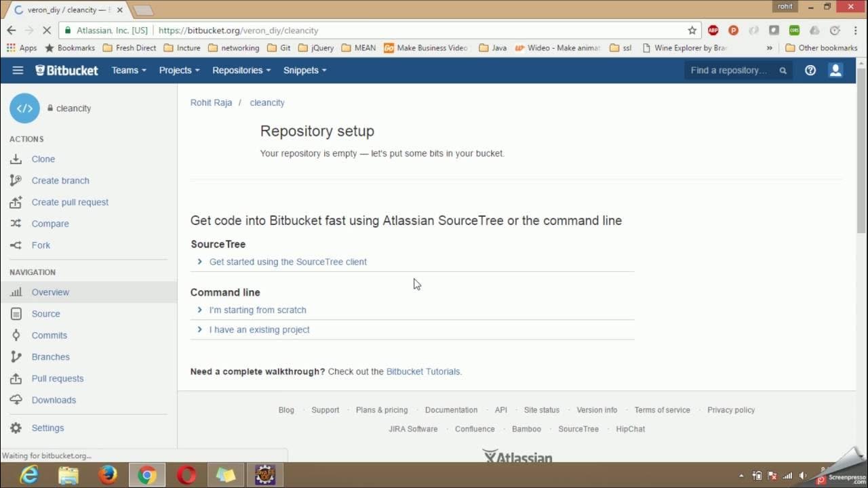Image resolution: width=868 pixels, height=488 pixels.
Task: Open the Documentation footer link
Action: click(451, 410)
